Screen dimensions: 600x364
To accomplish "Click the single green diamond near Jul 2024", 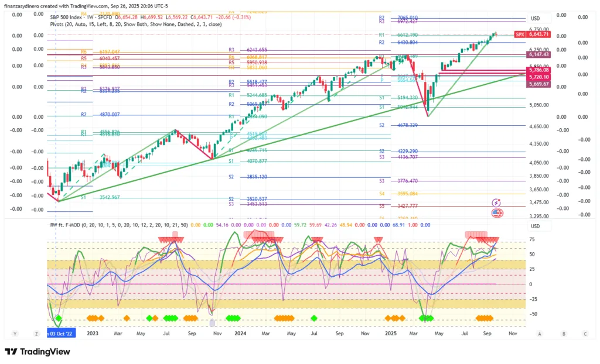I will pos(314,318).
